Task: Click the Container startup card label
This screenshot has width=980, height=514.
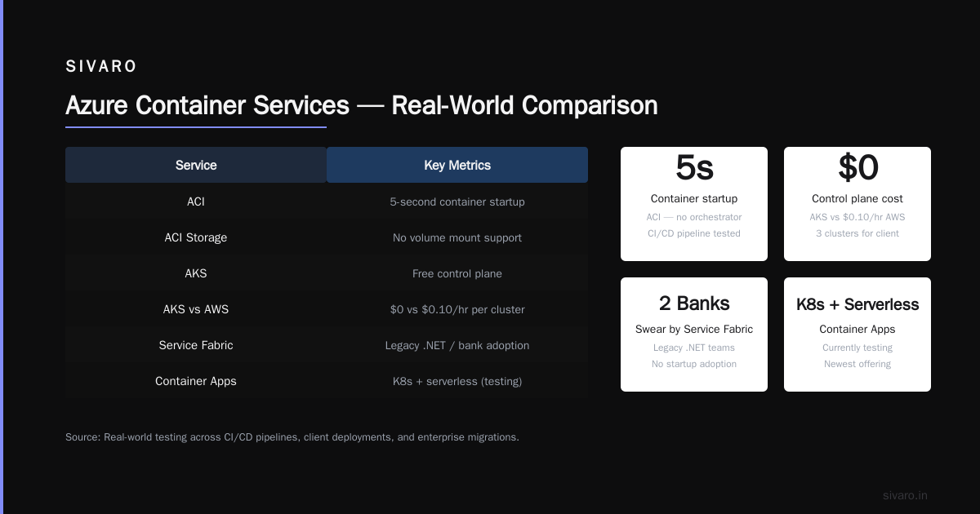Action: point(694,198)
